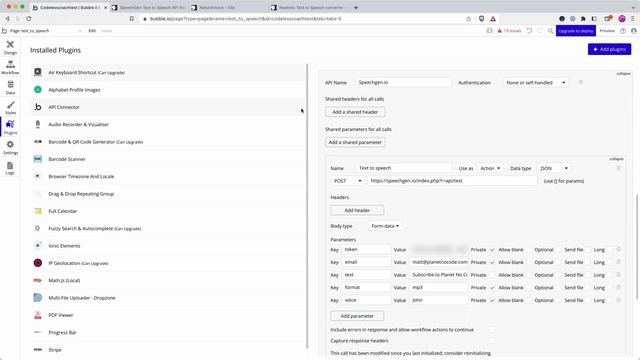Open the Use as Action dropdown
Image resolution: width=640 pixels, height=360 pixels.
[490, 168]
